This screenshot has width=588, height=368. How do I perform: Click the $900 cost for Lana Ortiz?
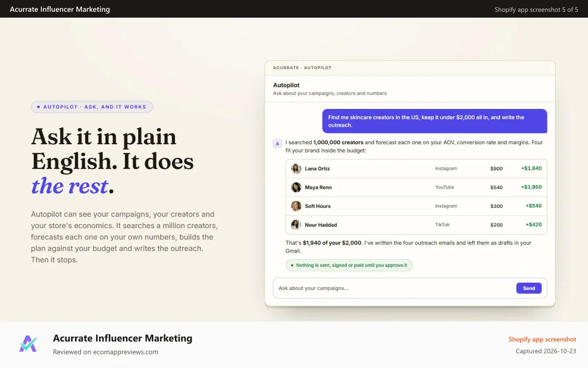pyautogui.click(x=496, y=168)
